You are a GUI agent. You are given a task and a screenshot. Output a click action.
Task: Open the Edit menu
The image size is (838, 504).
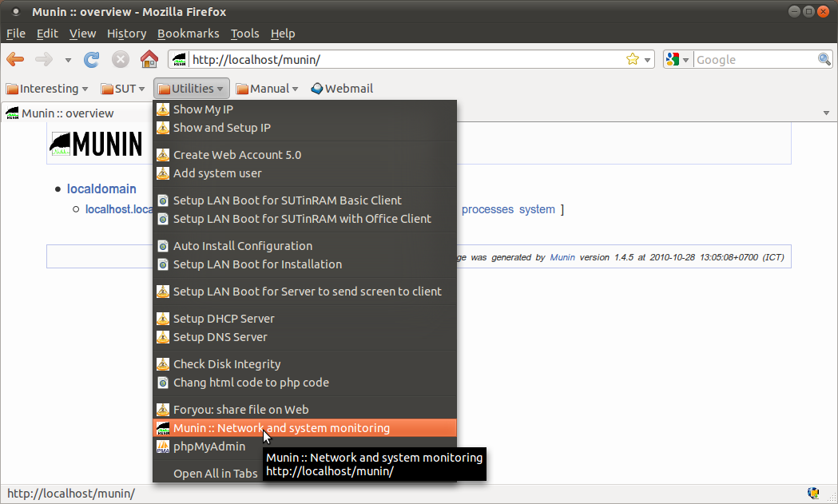tap(47, 34)
